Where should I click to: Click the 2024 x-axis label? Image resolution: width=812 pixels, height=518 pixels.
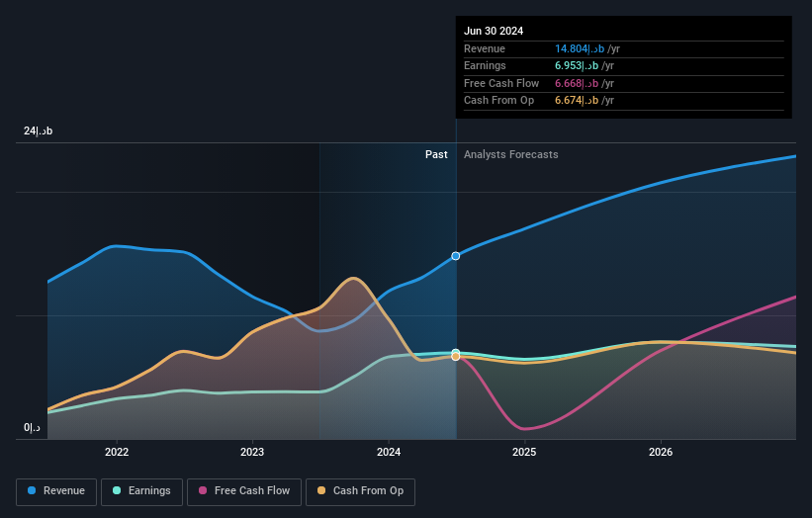click(389, 452)
